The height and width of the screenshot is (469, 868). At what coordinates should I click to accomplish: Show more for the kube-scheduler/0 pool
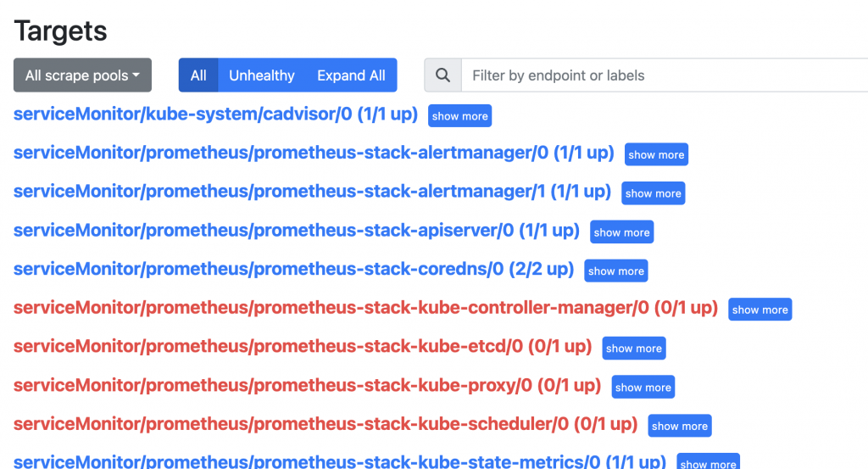pyautogui.click(x=680, y=426)
